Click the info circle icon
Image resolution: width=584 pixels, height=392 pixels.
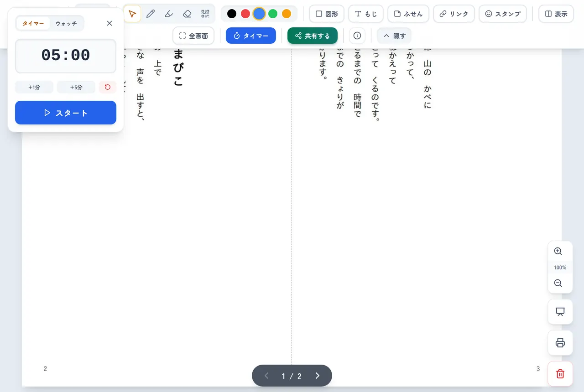tap(357, 36)
